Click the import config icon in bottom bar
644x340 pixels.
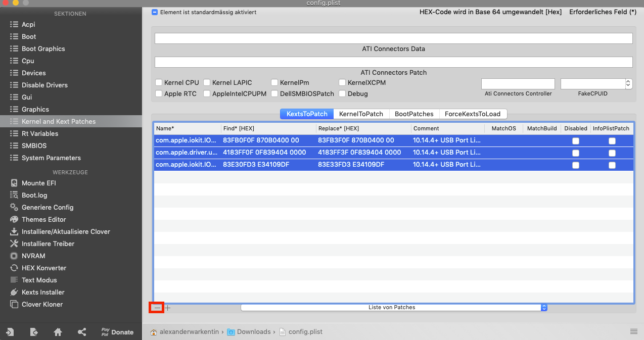[x=10, y=332]
